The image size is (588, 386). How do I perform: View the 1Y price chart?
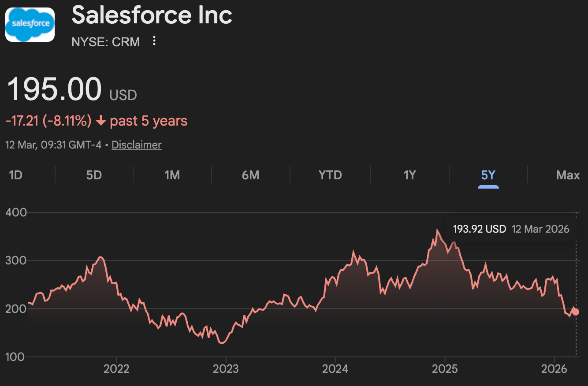coord(409,175)
